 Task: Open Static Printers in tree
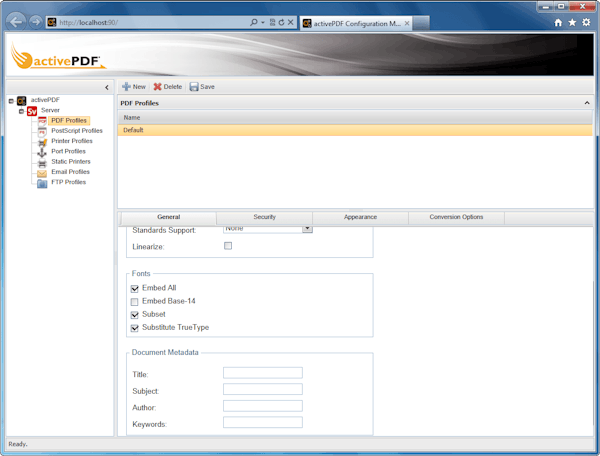pyautogui.click(x=71, y=162)
